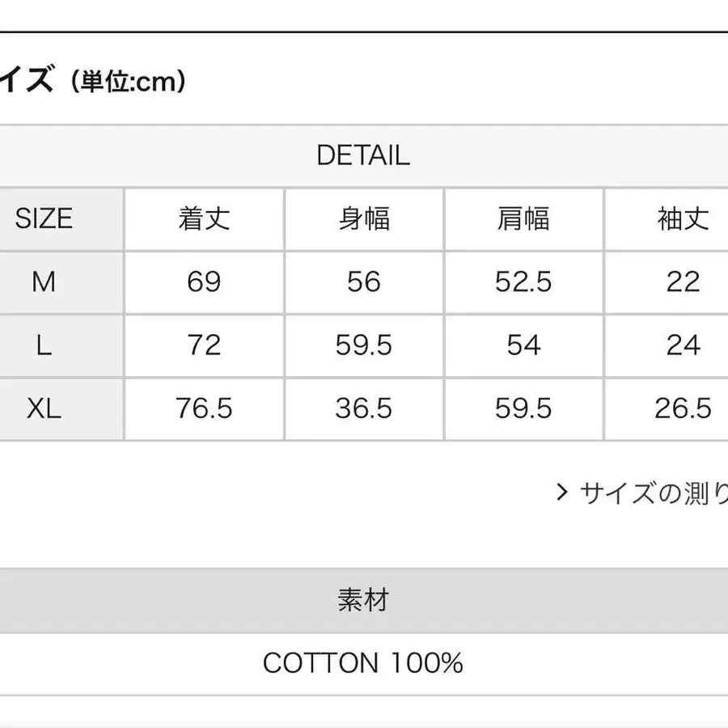Select the 袖丈 column header
Screen dimensions: 728x728
pyautogui.click(x=683, y=218)
